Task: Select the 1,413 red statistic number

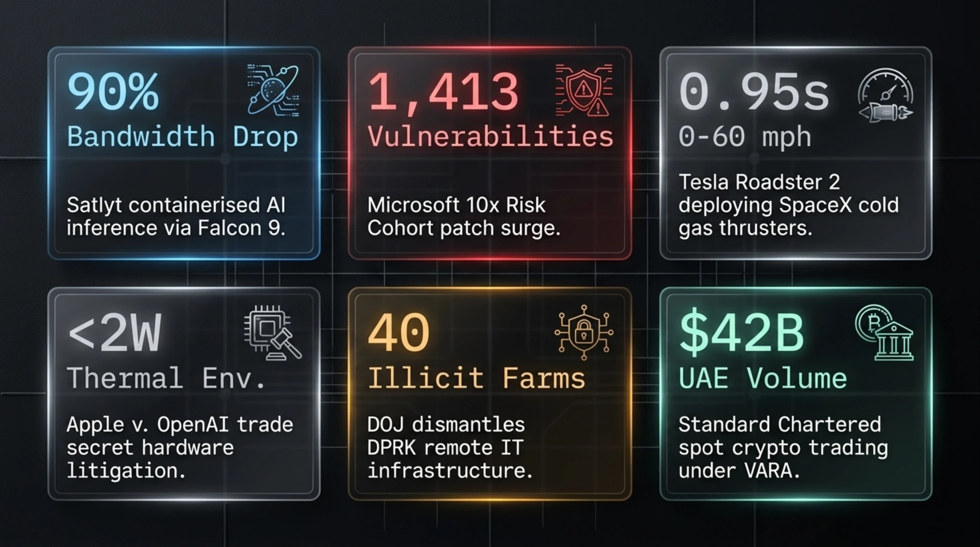Action: point(443,92)
